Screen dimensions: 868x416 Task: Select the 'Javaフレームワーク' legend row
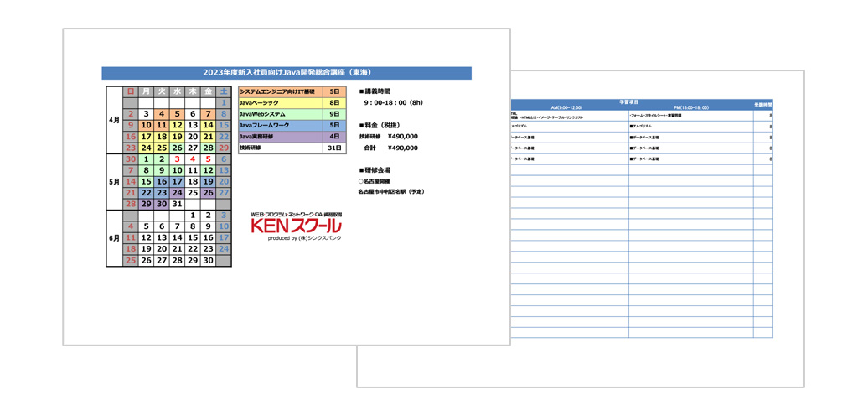tap(292, 126)
